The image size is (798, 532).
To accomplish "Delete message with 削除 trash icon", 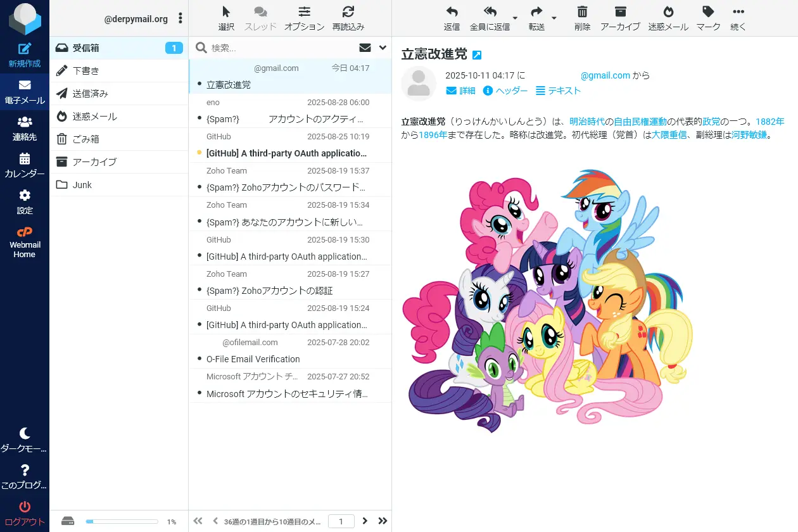I will 582,12.
